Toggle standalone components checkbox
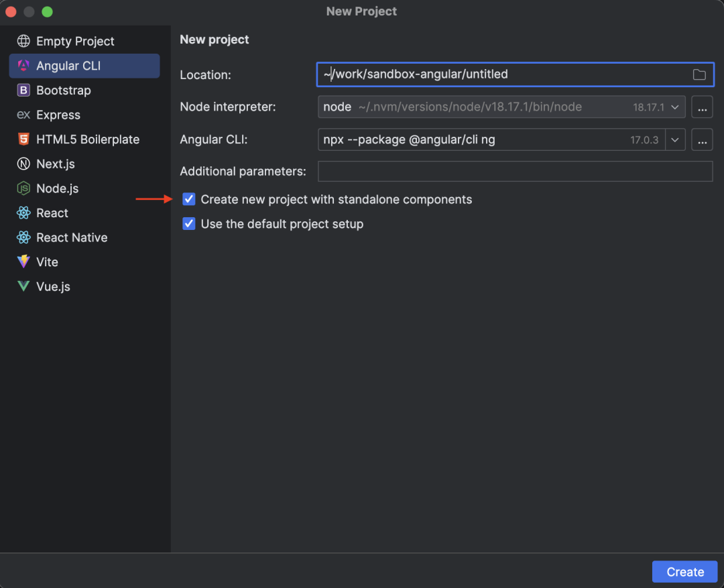 click(188, 199)
